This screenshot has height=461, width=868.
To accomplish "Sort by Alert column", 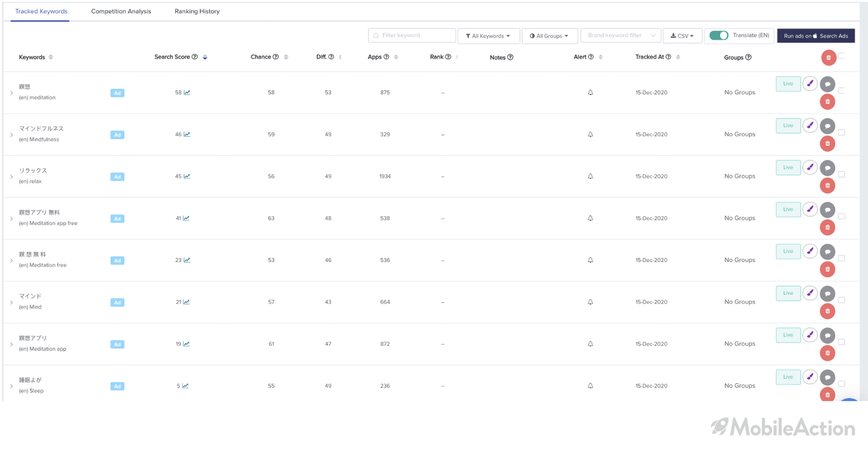I will coord(600,57).
